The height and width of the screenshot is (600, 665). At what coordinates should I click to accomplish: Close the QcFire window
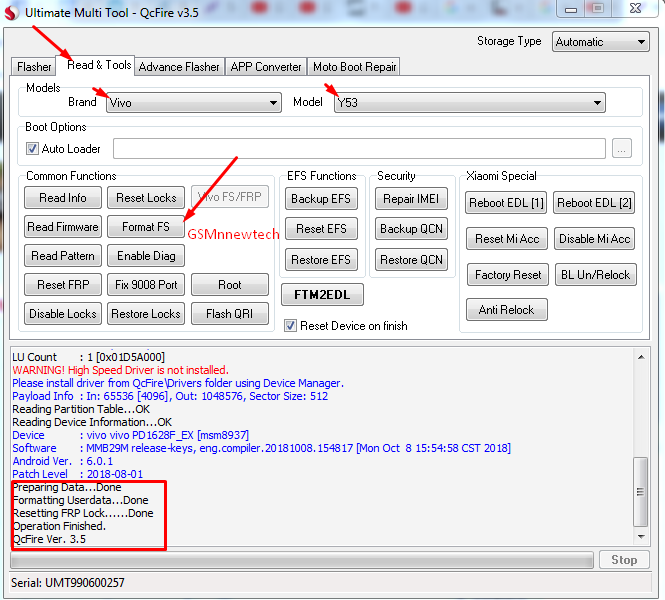pos(635,8)
